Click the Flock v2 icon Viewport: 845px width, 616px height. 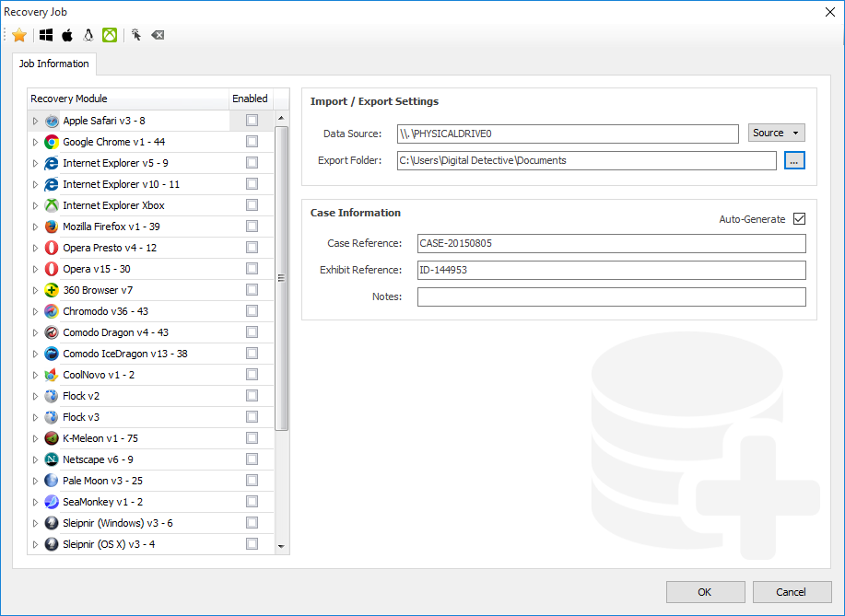(52, 396)
